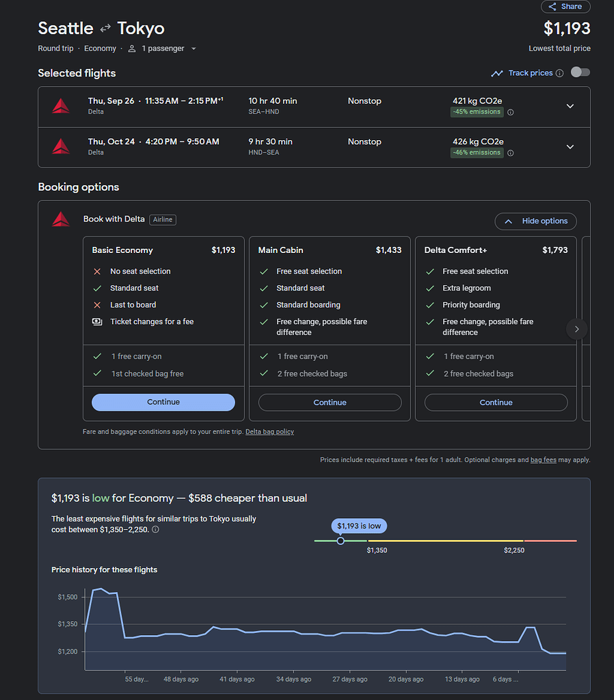The width and height of the screenshot is (614, 700).
Task: Click the Track prices info icon
Action: [559, 73]
